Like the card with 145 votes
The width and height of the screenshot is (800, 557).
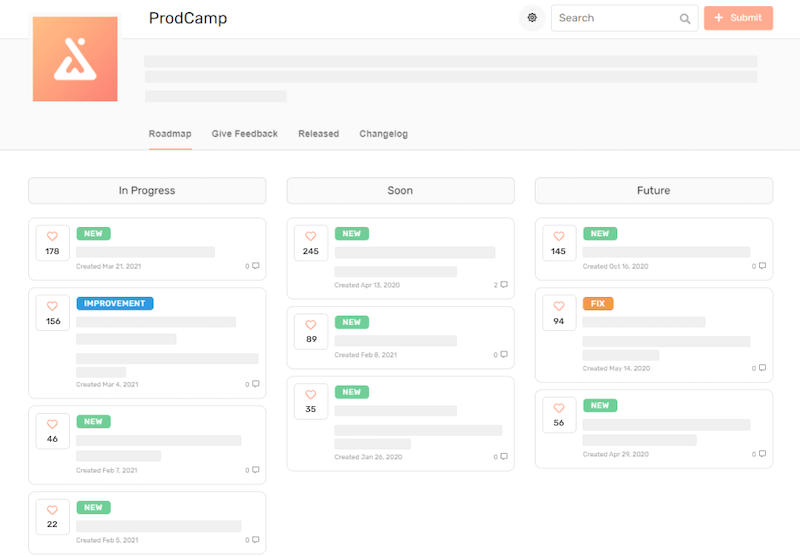coord(559,243)
